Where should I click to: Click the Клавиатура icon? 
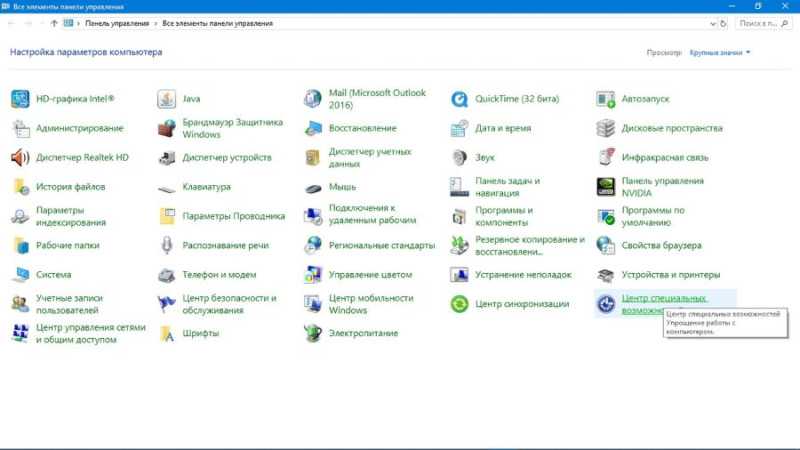(166, 189)
